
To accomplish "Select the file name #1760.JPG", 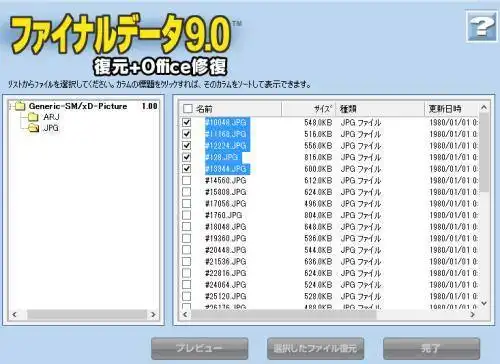I will point(224,215).
